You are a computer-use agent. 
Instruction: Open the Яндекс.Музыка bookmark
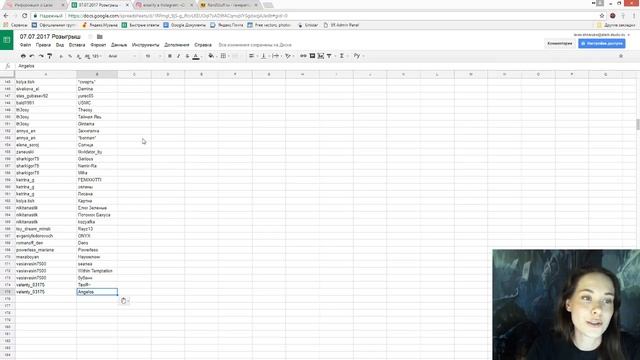pos(100,25)
